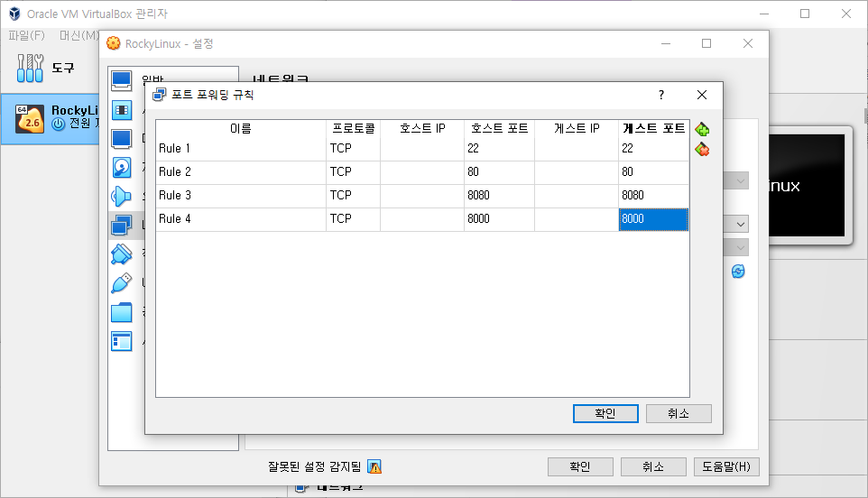Viewport: 868px width, 498px height.
Task: Click the MAC address refresh icon
Action: (x=738, y=272)
